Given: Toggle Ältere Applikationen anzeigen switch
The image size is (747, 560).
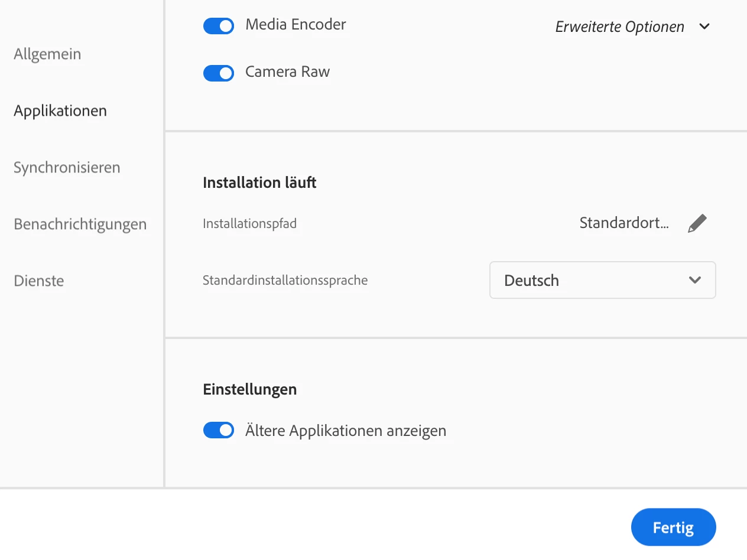Looking at the screenshot, I should (x=219, y=431).
